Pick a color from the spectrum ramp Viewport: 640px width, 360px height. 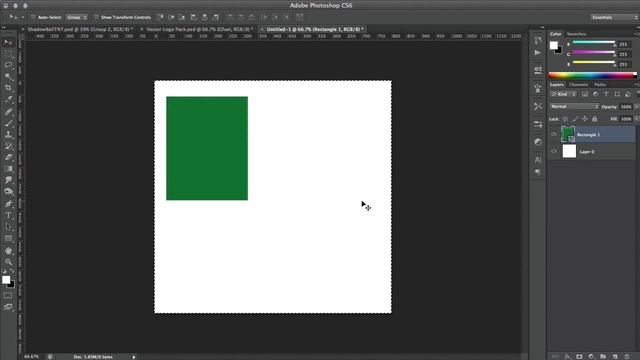pos(592,75)
